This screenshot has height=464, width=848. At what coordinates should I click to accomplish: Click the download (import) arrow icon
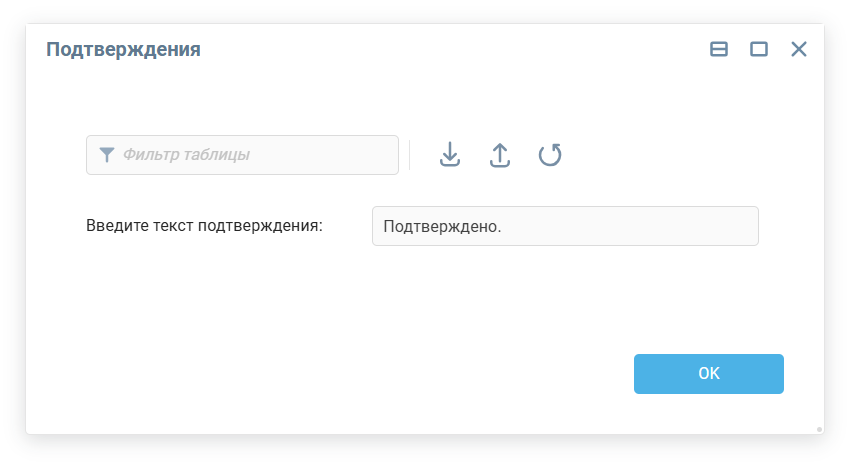[x=450, y=155]
